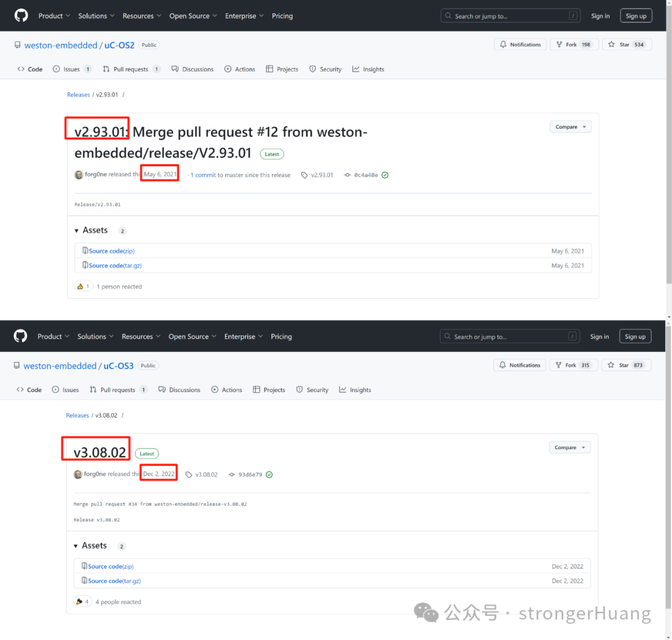Click Star 873 button on uC-OS3 repo
The height and width of the screenshot is (640, 672).
pos(626,365)
